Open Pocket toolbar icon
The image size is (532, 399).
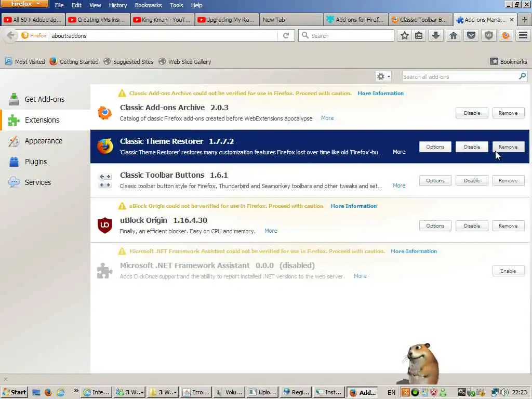pyautogui.click(x=471, y=35)
